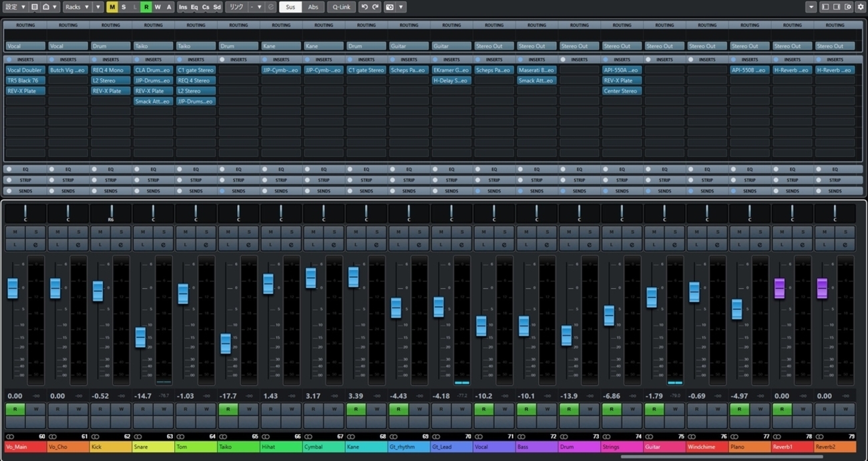Open the 設定 dropdown menu

15,7
